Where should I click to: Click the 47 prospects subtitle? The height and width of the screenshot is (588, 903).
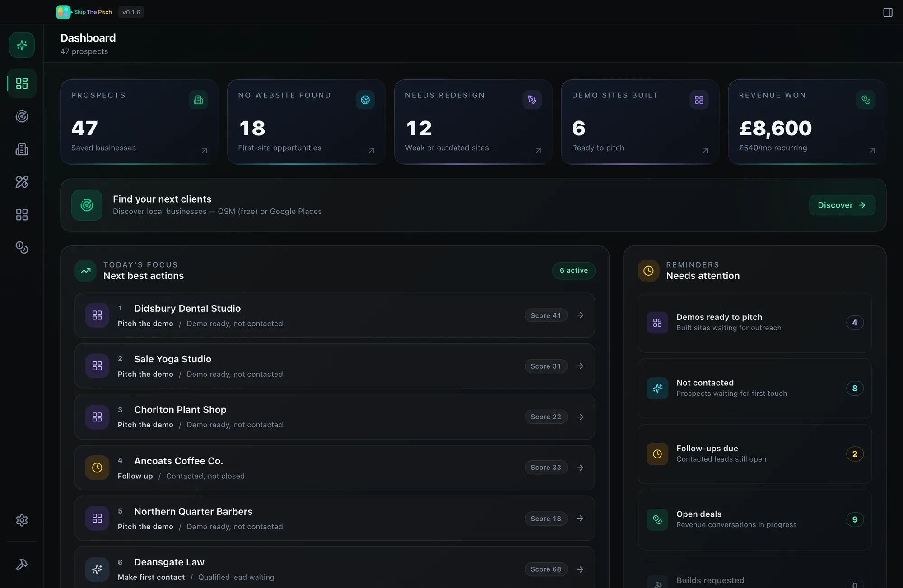[84, 51]
